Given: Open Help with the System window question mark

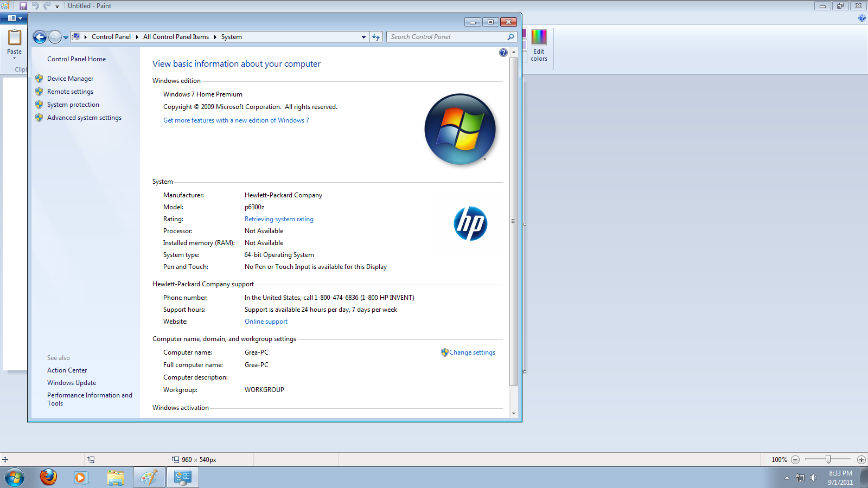Looking at the screenshot, I should [503, 53].
